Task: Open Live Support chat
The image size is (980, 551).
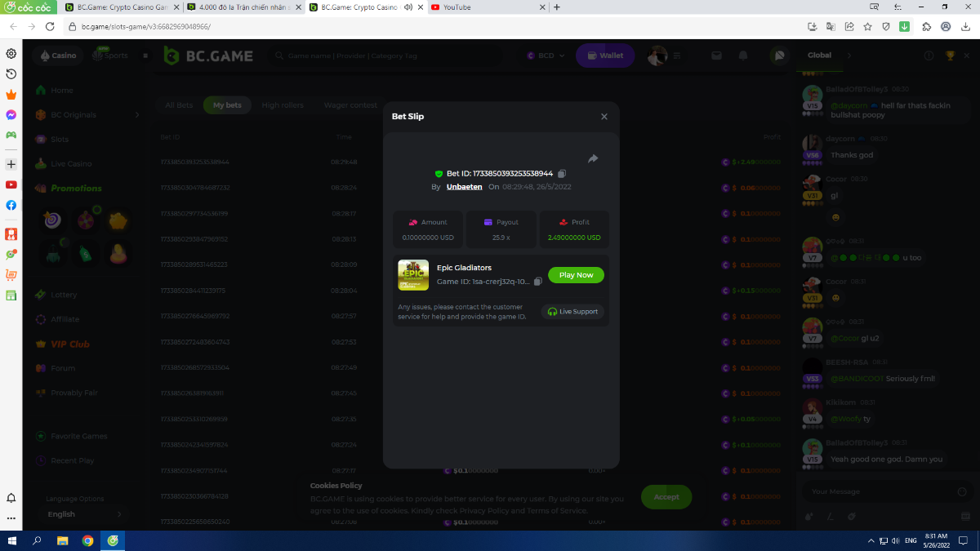Action: pyautogui.click(x=573, y=312)
